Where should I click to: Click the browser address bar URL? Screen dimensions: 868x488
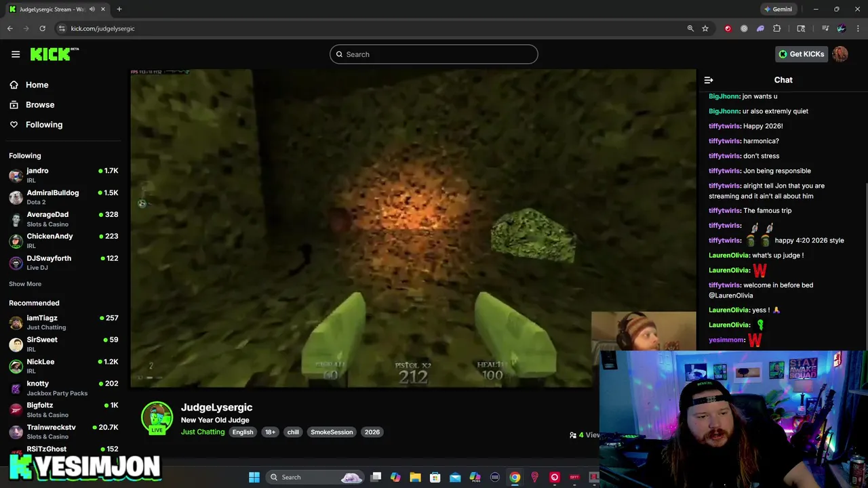[x=102, y=28]
